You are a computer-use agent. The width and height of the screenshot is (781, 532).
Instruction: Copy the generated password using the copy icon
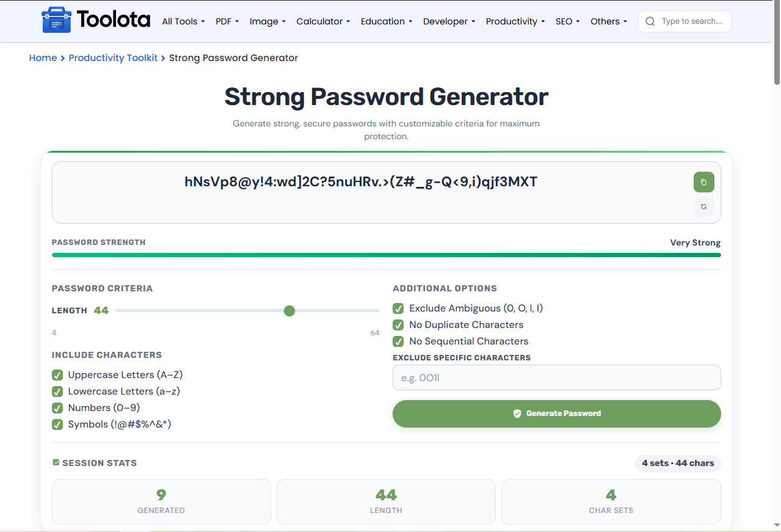pyautogui.click(x=703, y=182)
